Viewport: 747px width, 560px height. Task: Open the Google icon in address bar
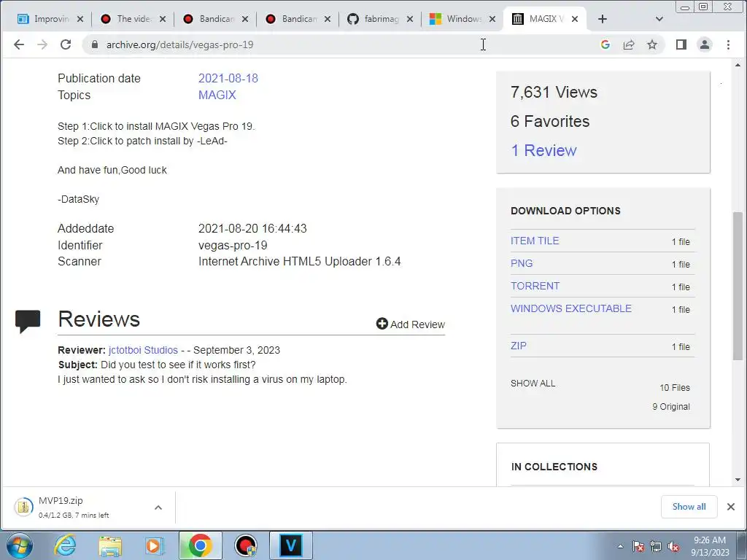(x=605, y=44)
